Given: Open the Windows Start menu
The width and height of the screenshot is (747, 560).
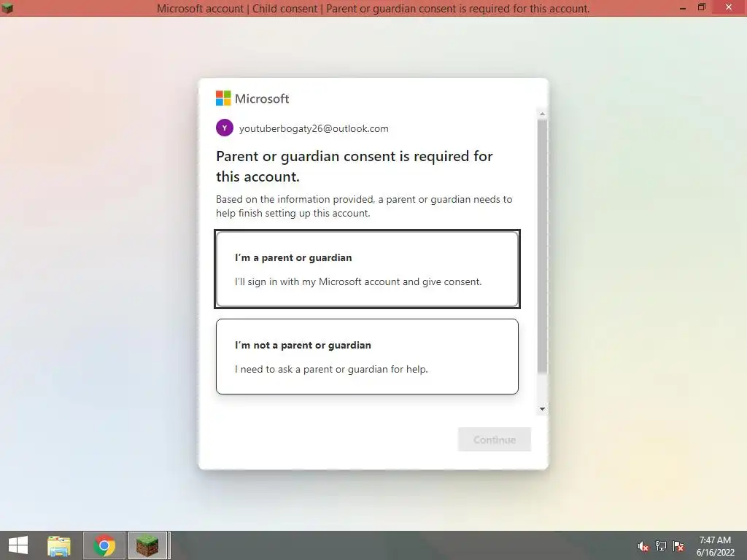Looking at the screenshot, I should 18,545.
